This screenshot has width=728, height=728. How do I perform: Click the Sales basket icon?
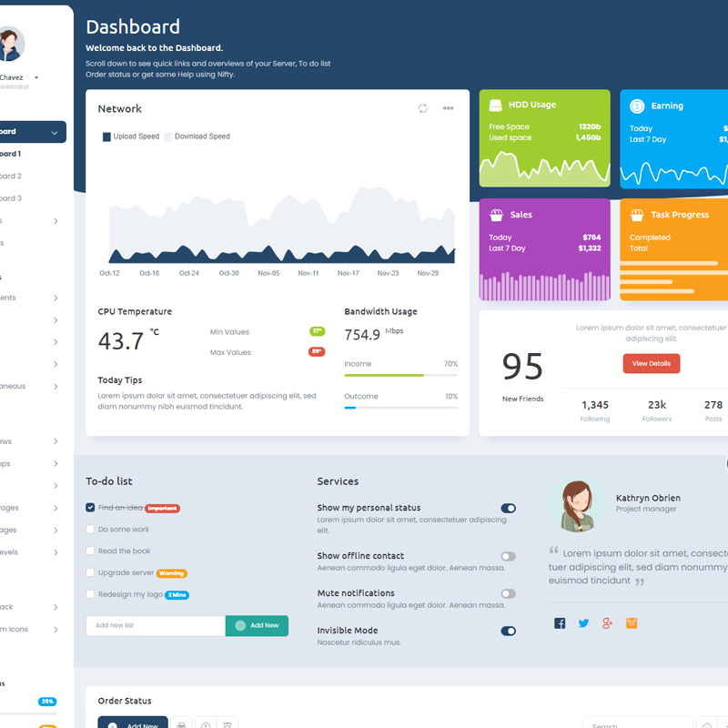click(496, 216)
